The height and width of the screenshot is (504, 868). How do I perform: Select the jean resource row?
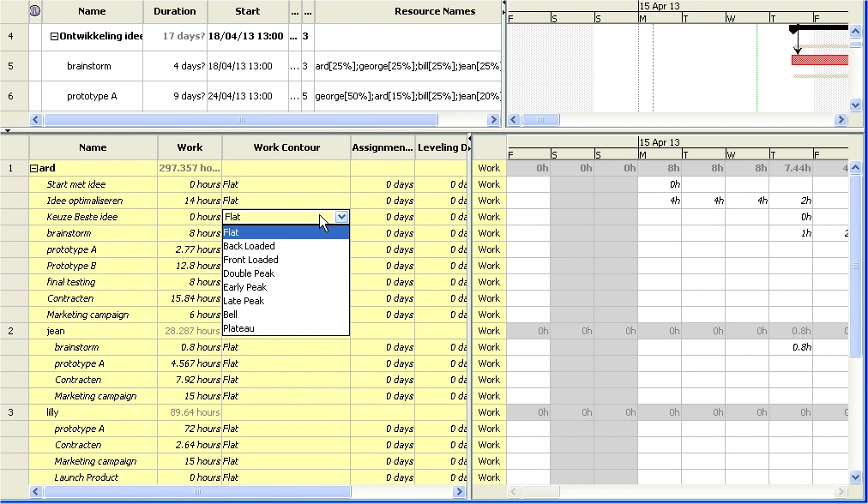(93, 331)
